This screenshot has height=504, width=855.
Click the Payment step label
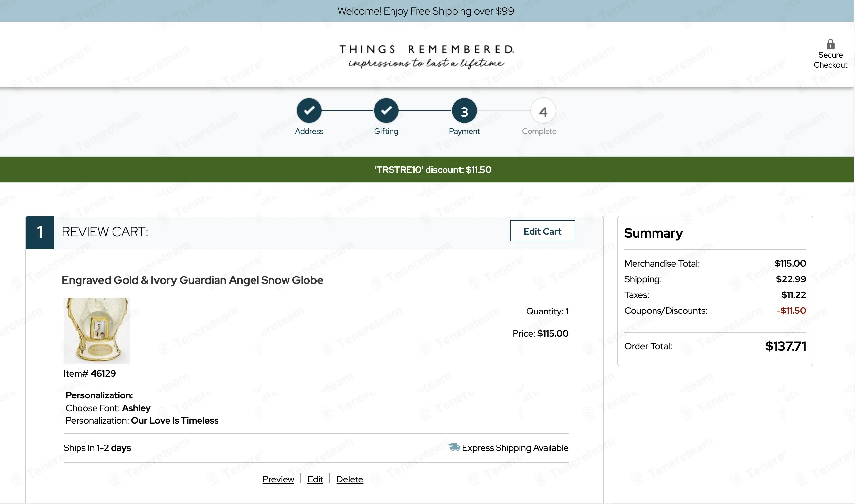click(x=464, y=131)
